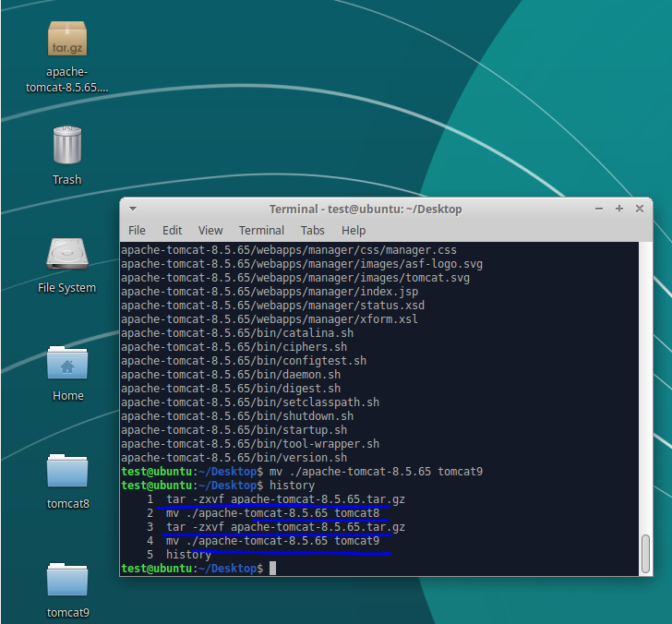
Task: Click the line ending 'bin/startup.sh'
Action: point(234,430)
